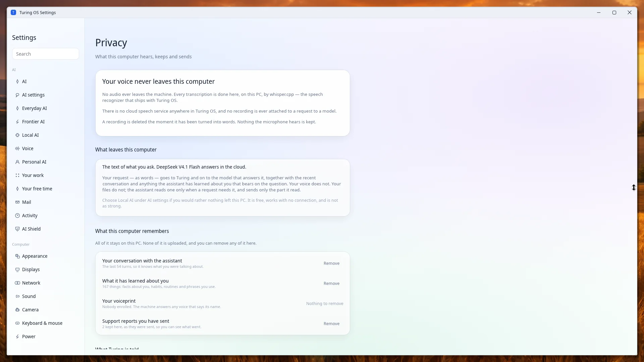Close the Turing OS Settings window
The height and width of the screenshot is (362, 644).
pos(630,12)
